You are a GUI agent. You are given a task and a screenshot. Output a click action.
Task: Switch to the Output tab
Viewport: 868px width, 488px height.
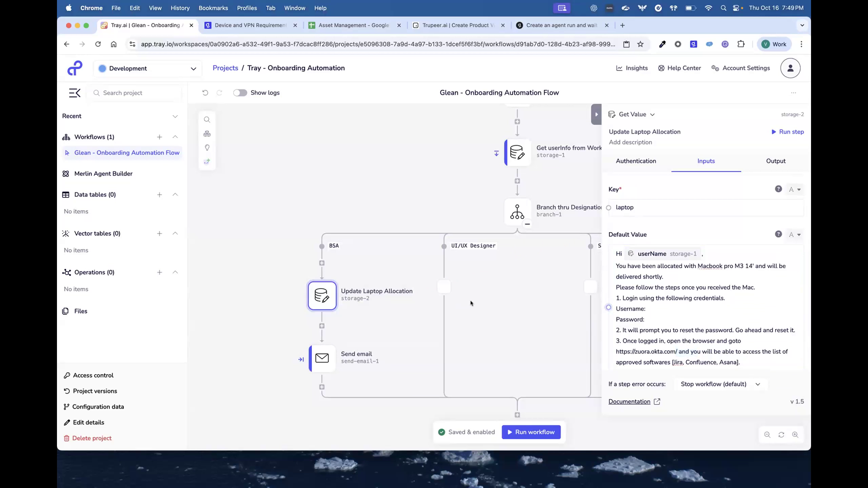coord(776,161)
